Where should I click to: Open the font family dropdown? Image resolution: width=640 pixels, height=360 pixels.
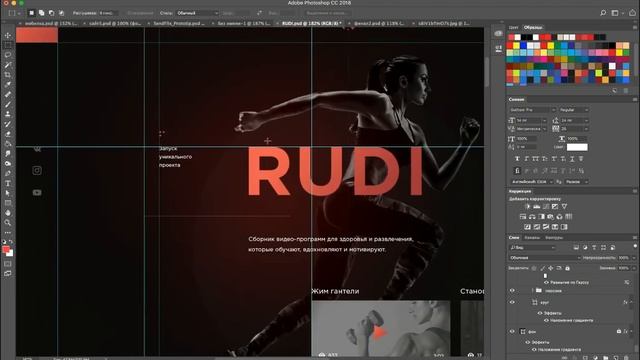pyautogui.click(x=533, y=110)
